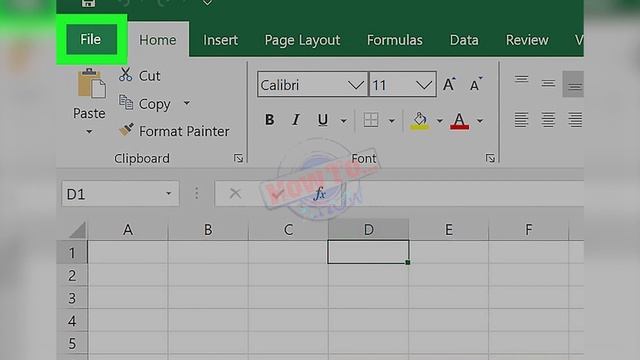Open the underline style dropdown
The height and width of the screenshot is (360, 640).
344,121
